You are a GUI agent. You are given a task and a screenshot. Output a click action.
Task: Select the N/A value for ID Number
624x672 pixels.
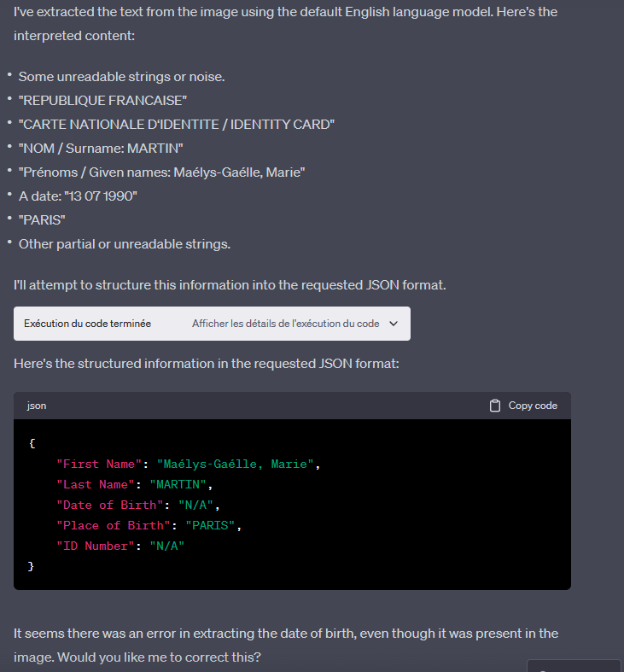tap(167, 545)
